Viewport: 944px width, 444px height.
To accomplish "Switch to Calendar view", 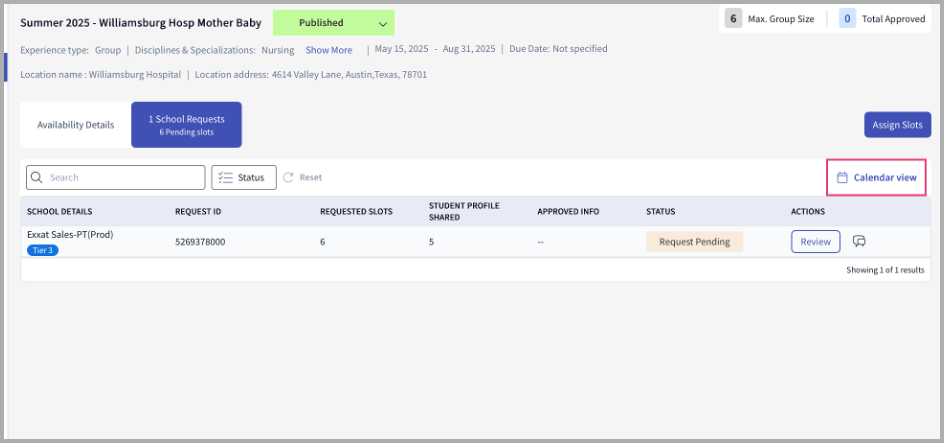I will (x=877, y=178).
